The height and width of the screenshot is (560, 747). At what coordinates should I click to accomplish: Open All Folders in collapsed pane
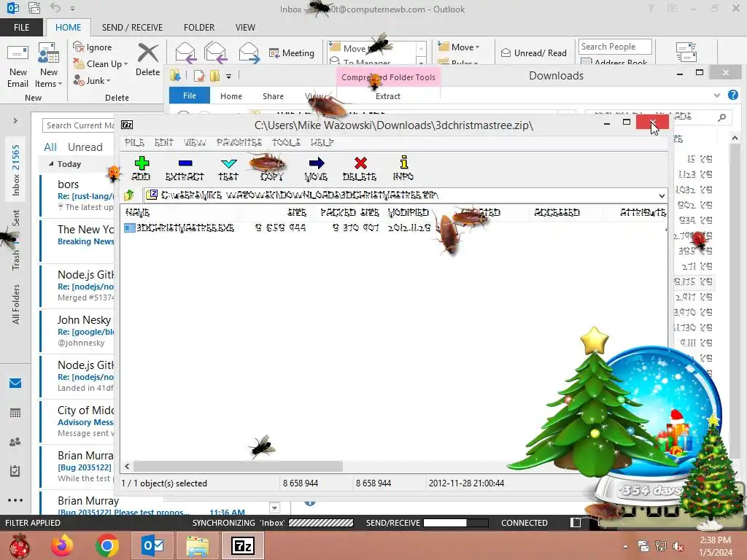[16, 304]
